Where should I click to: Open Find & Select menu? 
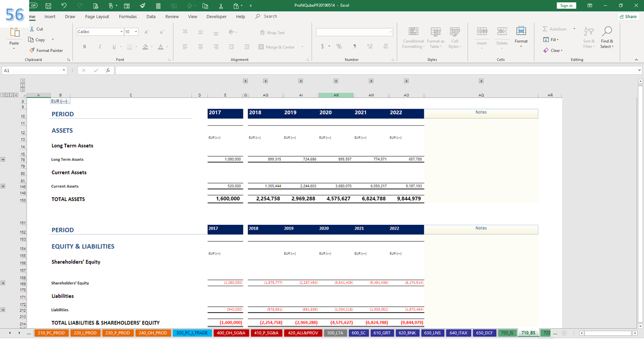pos(607,38)
